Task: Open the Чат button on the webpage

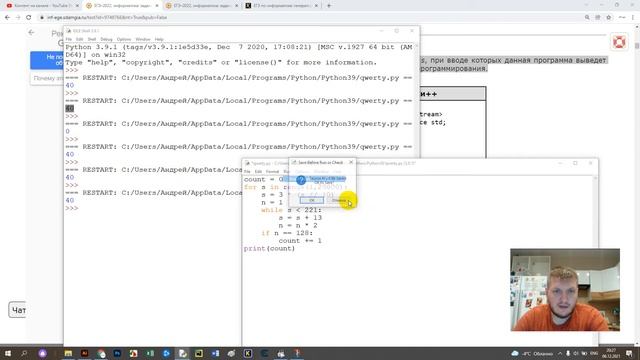Action: coord(17,310)
